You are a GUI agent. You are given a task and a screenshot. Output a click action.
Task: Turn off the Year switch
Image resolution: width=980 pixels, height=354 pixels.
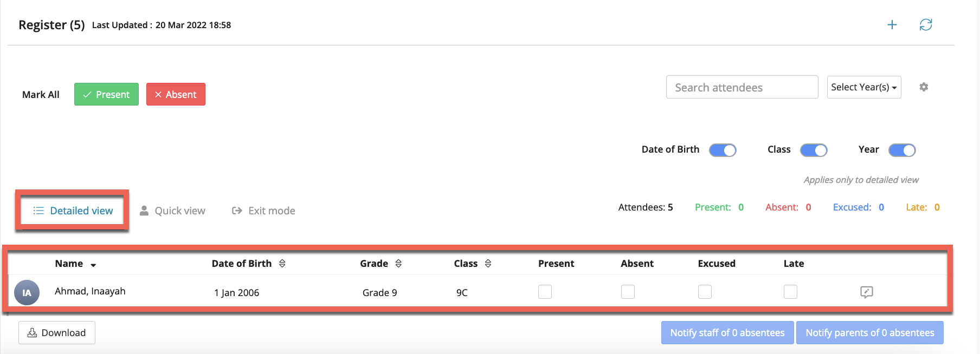pyautogui.click(x=902, y=150)
